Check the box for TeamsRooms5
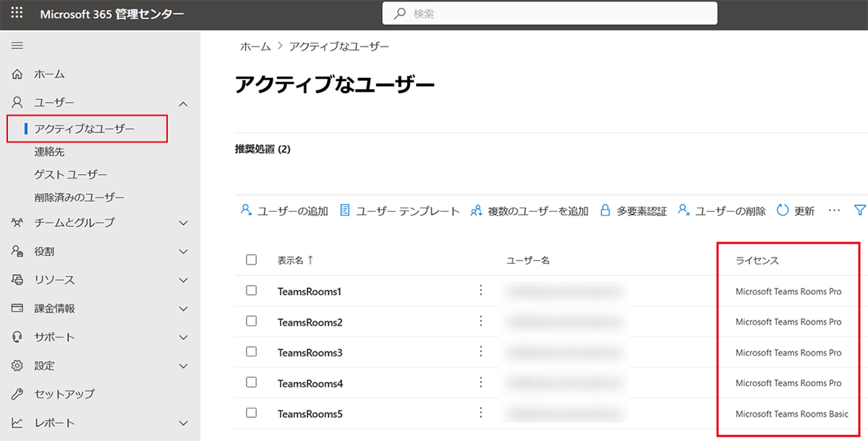 251,413
